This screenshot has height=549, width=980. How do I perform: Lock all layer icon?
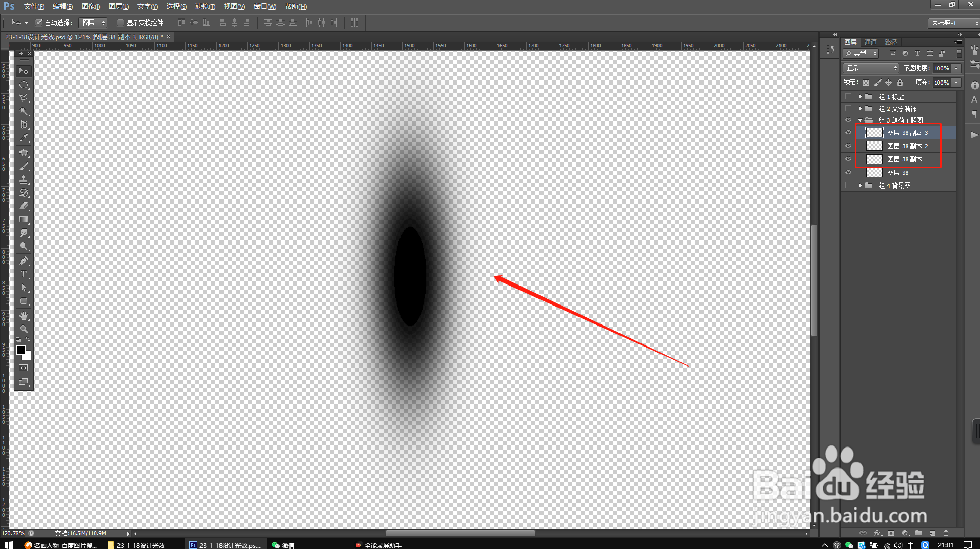(899, 82)
